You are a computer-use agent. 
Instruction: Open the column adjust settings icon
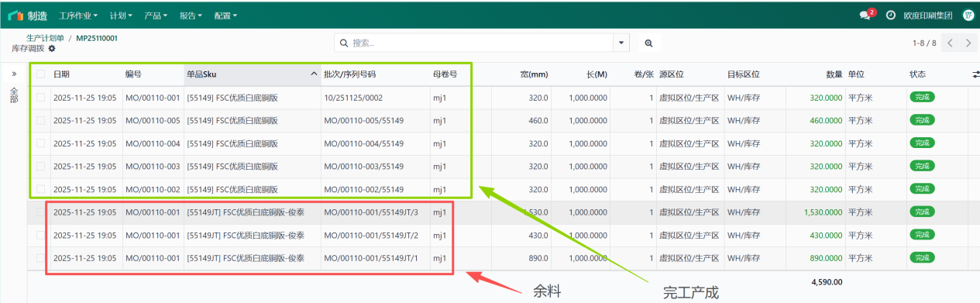point(976,74)
